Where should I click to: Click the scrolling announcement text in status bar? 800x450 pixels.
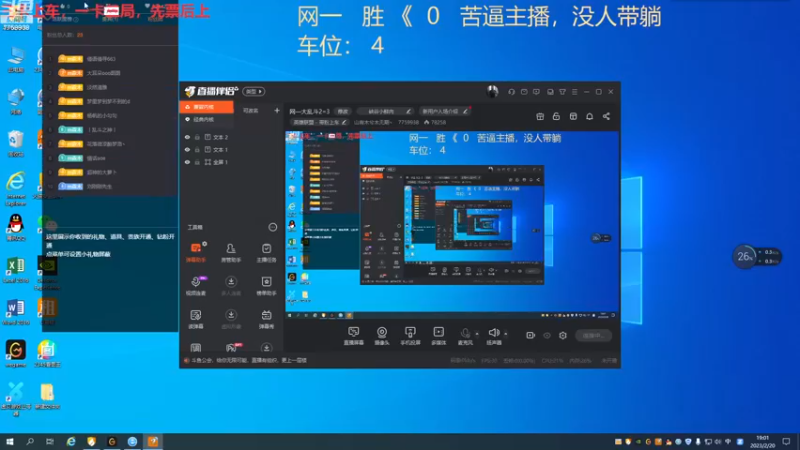point(251,360)
